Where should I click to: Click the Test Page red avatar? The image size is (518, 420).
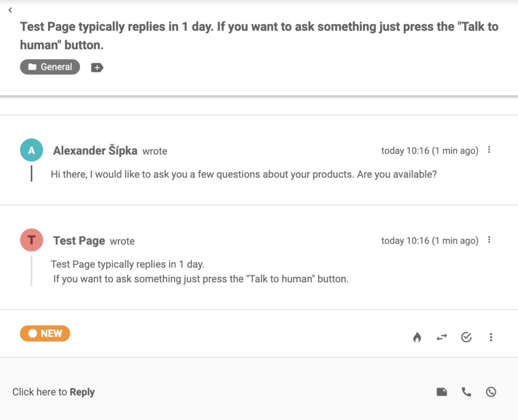tap(31, 240)
